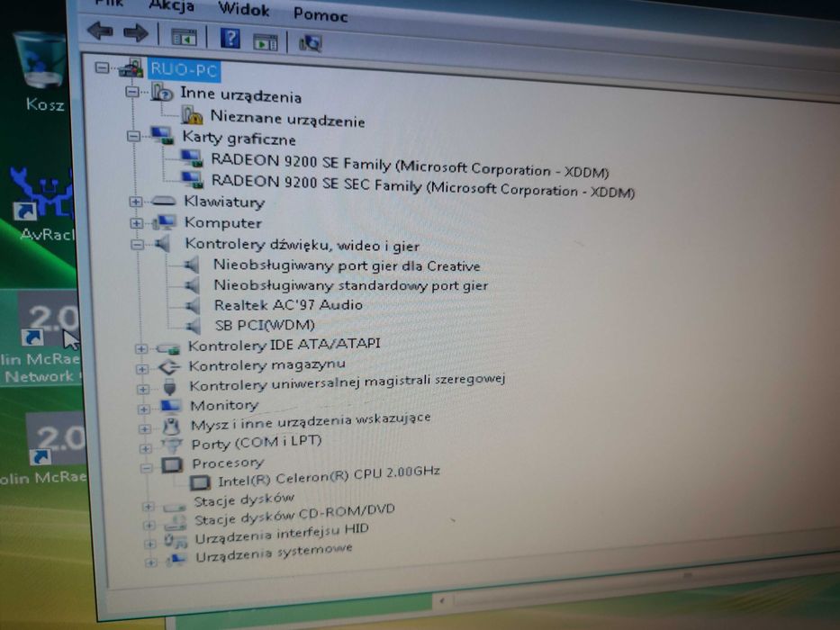Click the Komputer category icon
Viewport: 840px width, 630px height.
coord(165,222)
